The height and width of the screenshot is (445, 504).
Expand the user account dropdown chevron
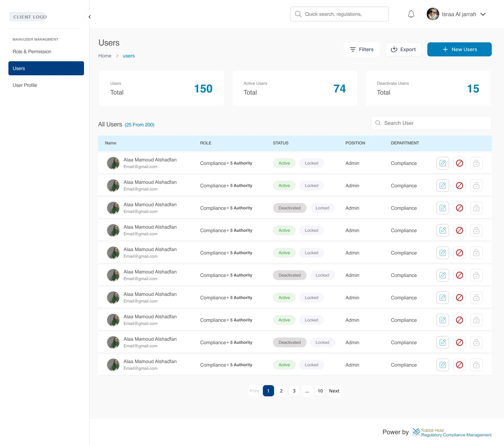[483, 14]
